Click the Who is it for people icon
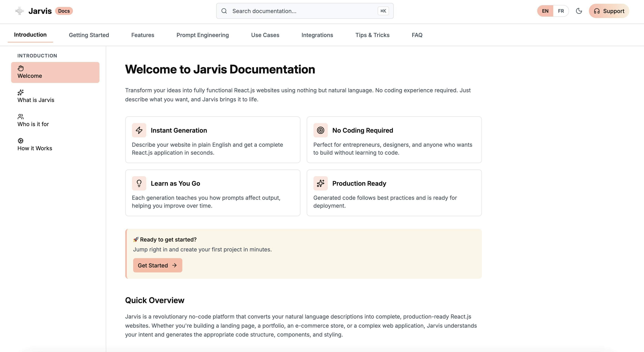The height and width of the screenshot is (352, 644). tap(21, 116)
